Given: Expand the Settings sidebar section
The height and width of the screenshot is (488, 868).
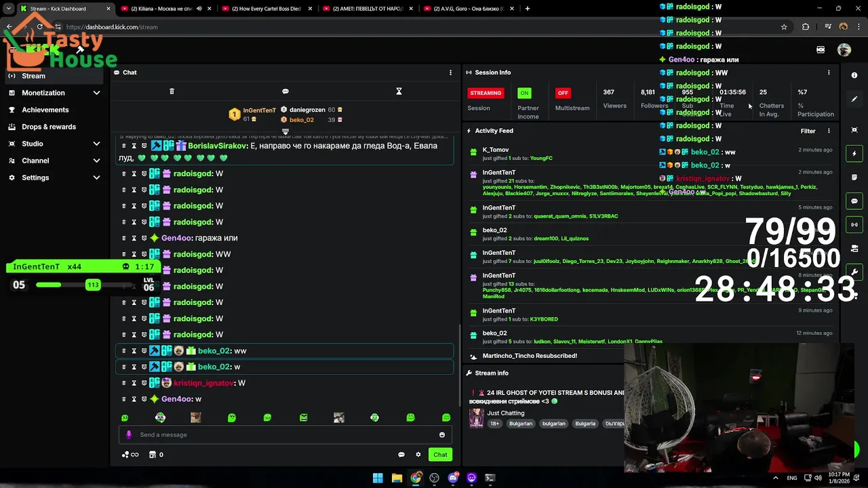Looking at the screenshot, I should coord(54,178).
